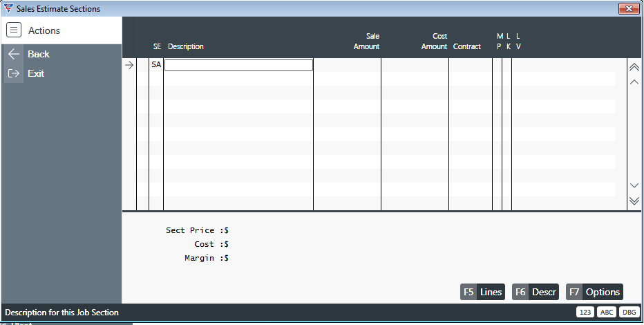This screenshot has height=325, width=644.
Task: Jump to the first page with the double up chevron
Action: point(634,67)
